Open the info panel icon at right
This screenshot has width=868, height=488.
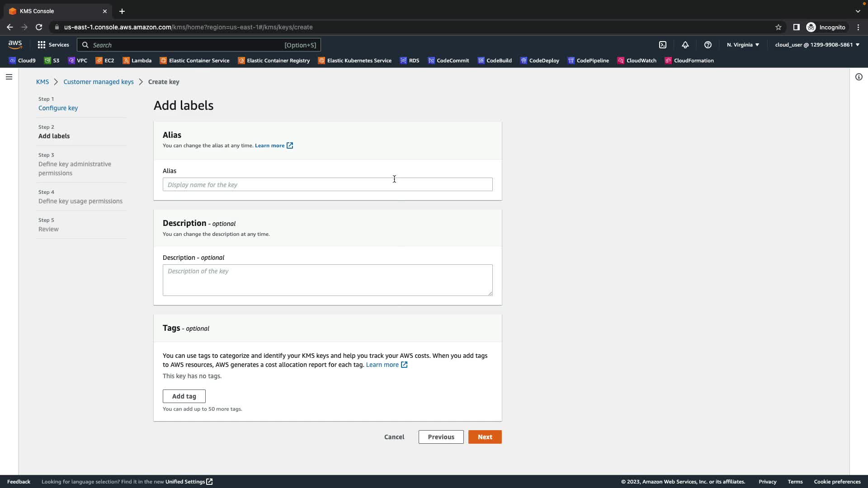pos(859,77)
